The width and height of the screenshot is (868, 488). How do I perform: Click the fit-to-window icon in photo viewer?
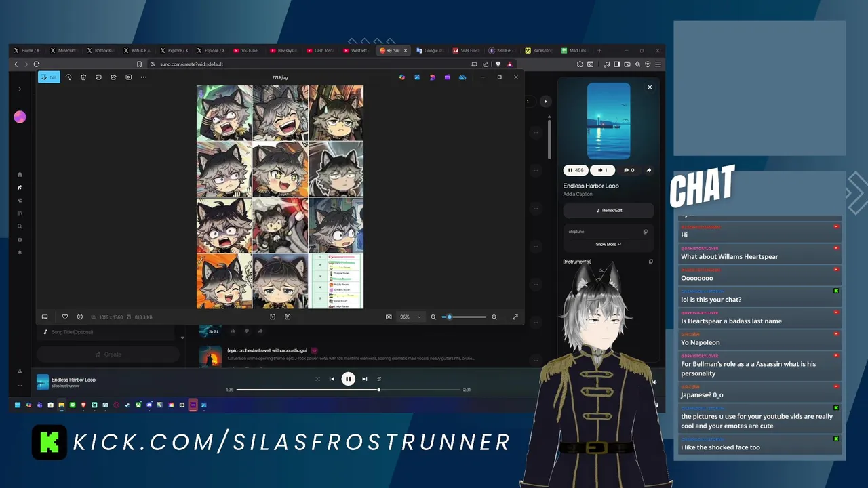273,317
